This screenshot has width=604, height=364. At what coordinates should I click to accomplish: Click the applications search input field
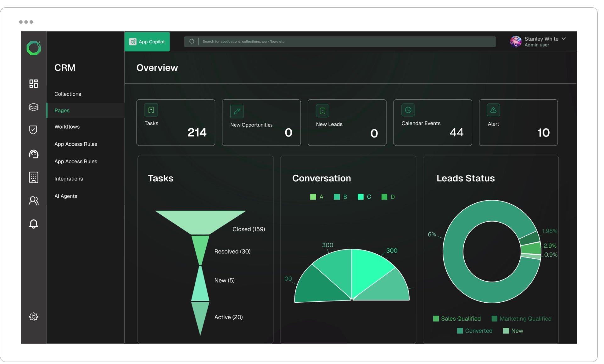[x=340, y=41]
